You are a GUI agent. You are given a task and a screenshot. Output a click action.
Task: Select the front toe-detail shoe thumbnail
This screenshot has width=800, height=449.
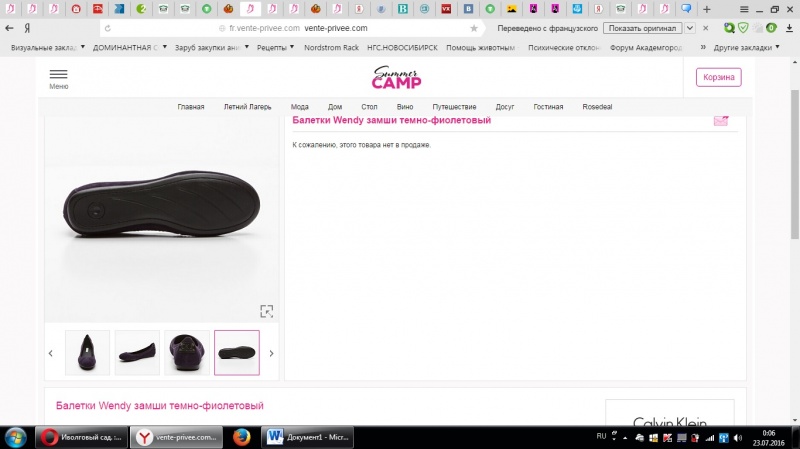pyautogui.click(x=187, y=353)
